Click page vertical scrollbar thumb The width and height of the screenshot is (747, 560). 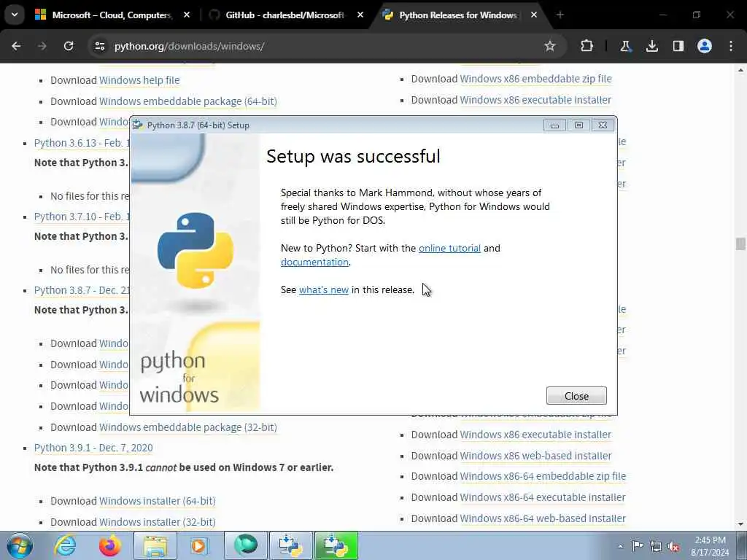(x=740, y=244)
